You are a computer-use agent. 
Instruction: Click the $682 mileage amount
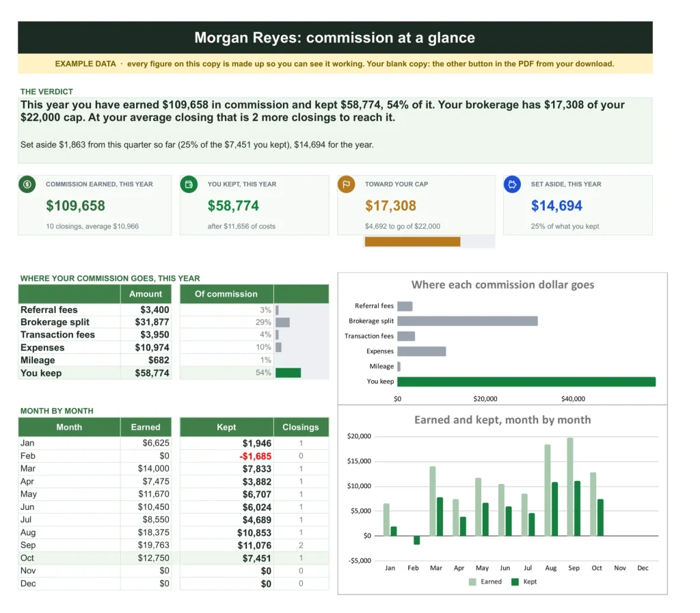[x=159, y=360]
